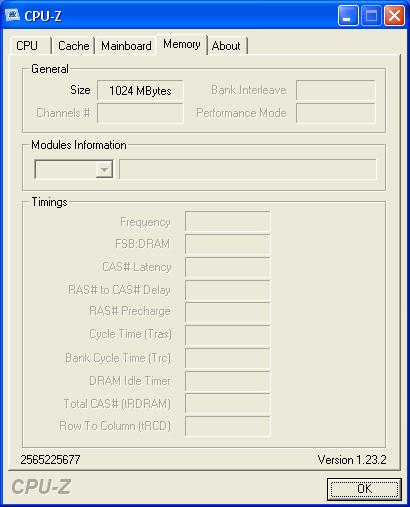Click the CAS# Latency field
Screen dimensions: 410x507
coord(228,267)
